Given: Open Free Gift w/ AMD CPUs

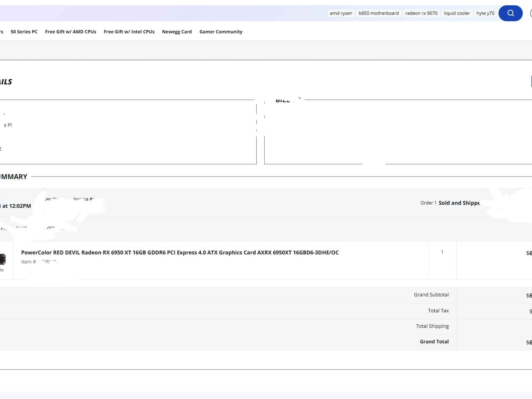Looking at the screenshot, I should 70,32.
